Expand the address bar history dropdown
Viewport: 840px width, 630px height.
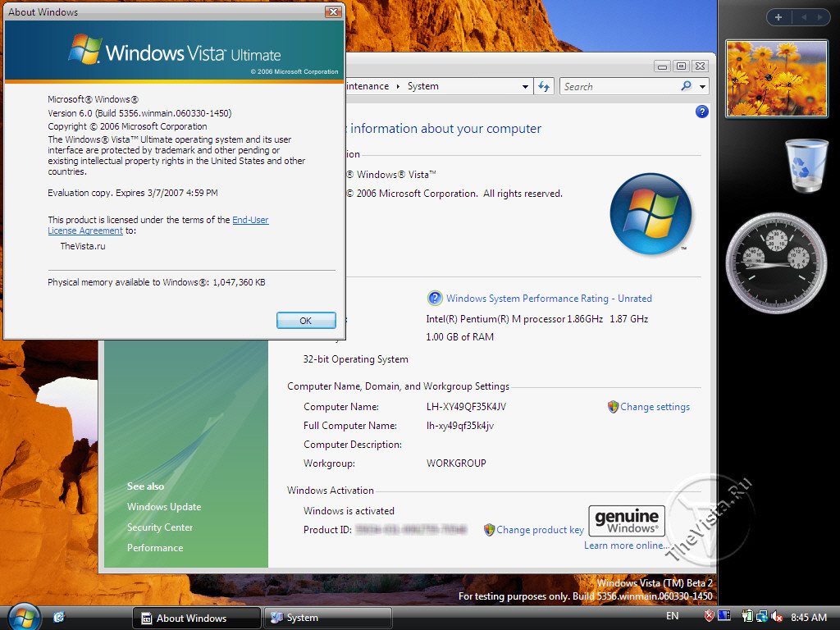point(525,86)
